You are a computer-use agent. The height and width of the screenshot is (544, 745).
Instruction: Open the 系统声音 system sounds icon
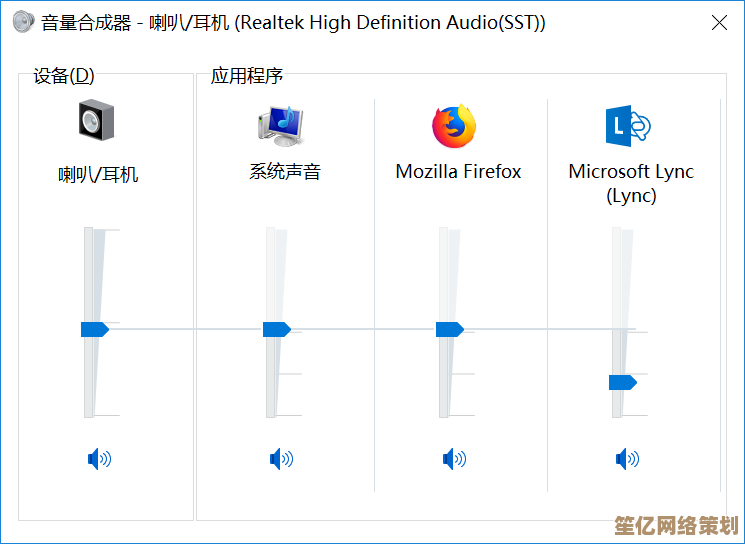(x=280, y=125)
